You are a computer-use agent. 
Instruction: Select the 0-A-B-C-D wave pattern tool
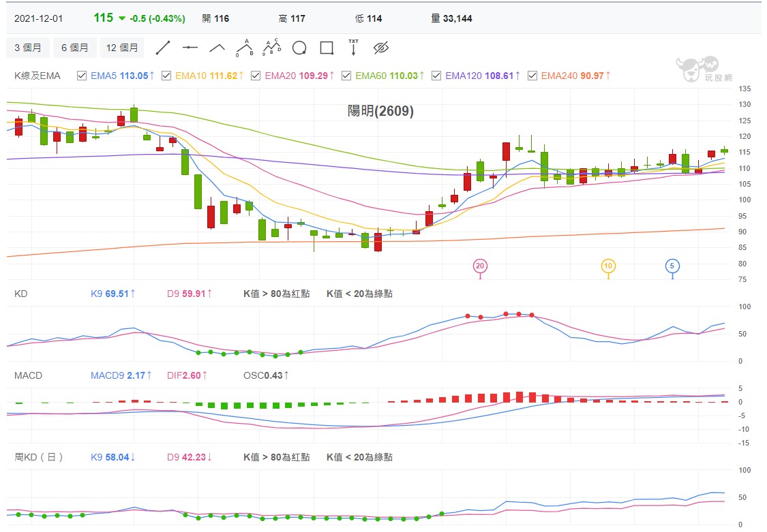pyautogui.click(x=272, y=48)
